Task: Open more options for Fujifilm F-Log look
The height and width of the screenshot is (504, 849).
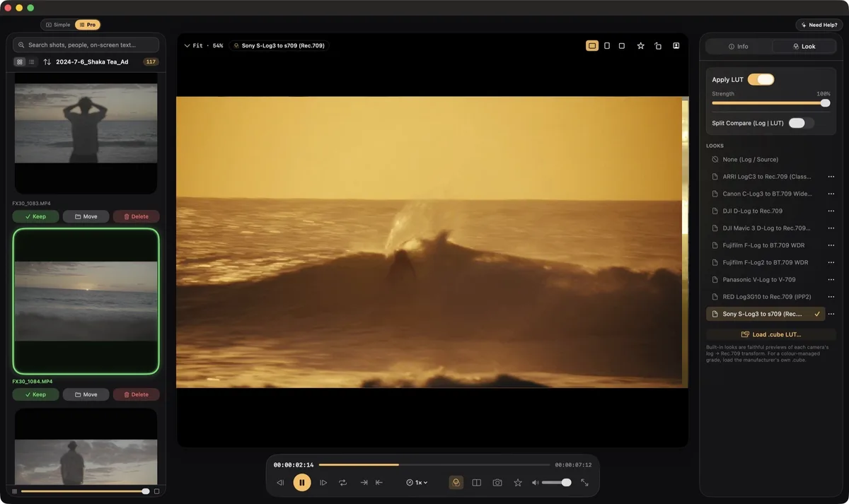Action: (831, 245)
